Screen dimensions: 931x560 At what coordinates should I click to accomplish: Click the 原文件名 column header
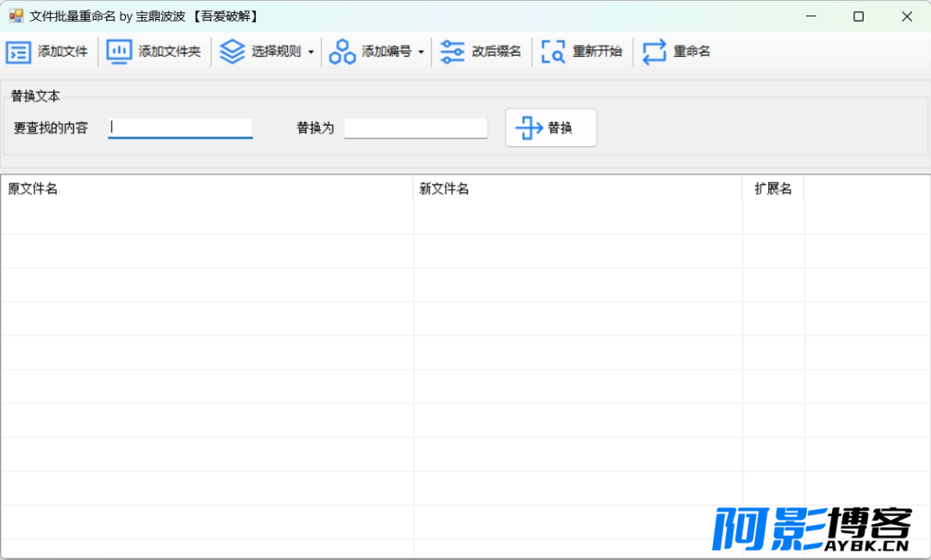(x=207, y=189)
